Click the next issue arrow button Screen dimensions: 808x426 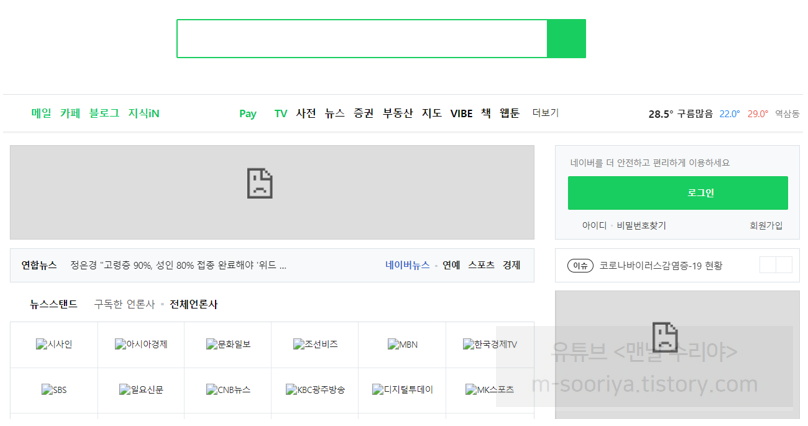(x=784, y=265)
